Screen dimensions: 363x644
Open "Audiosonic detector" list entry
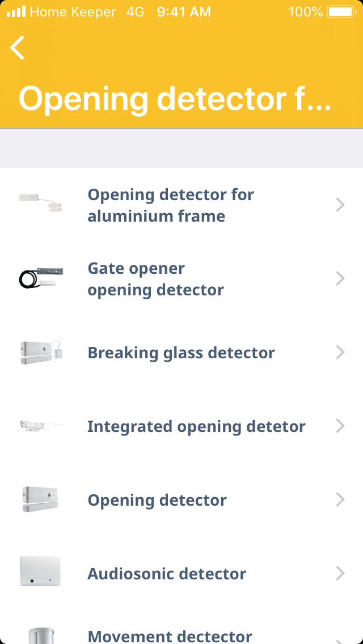[x=167, y=574]
